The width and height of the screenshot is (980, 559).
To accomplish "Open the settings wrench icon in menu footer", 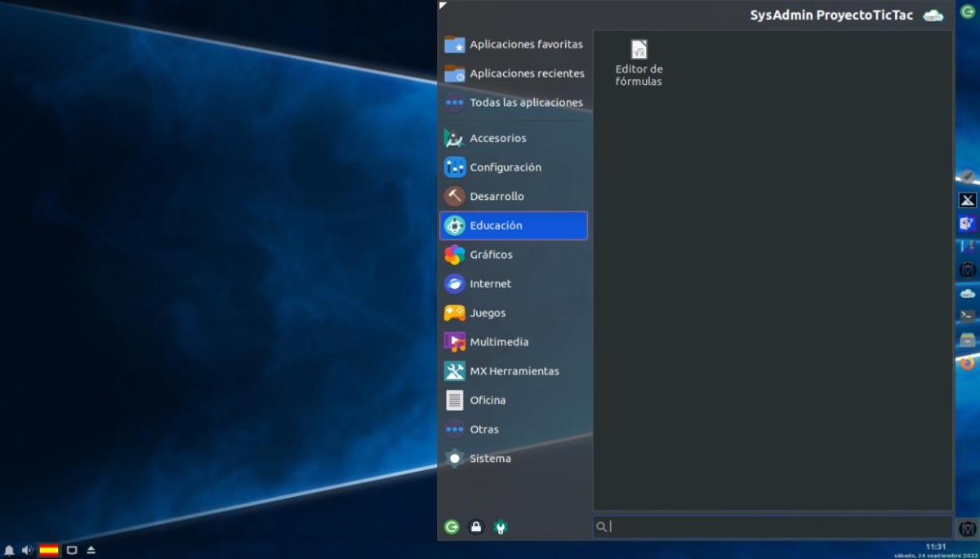I will pos(501,527).
